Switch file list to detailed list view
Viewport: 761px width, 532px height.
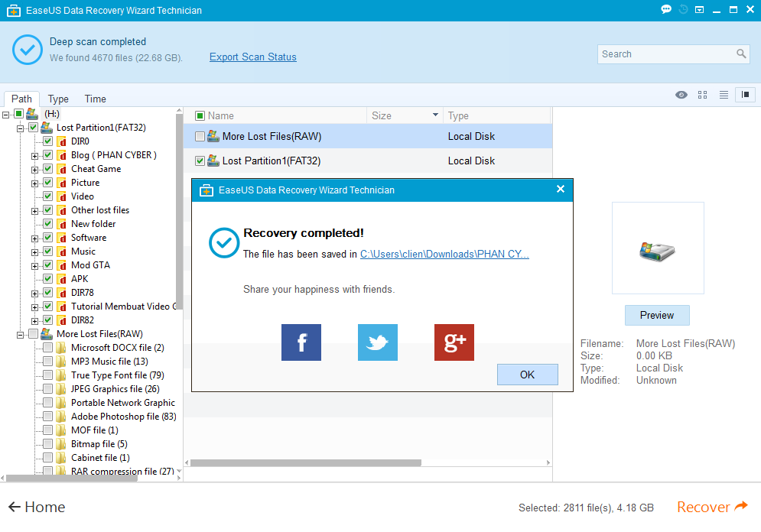[x=724, y=95]
